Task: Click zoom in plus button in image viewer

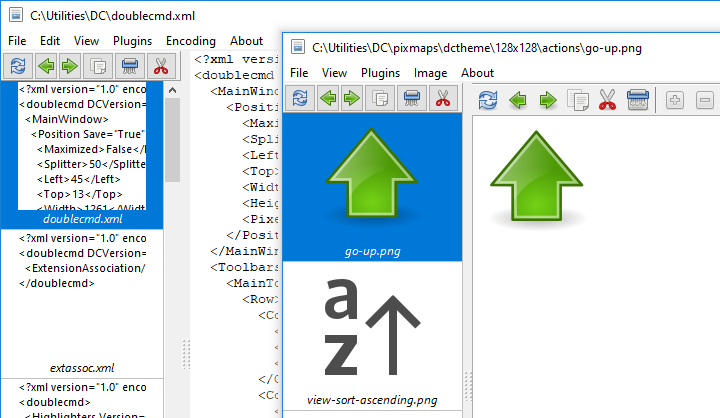Action: 675,100
